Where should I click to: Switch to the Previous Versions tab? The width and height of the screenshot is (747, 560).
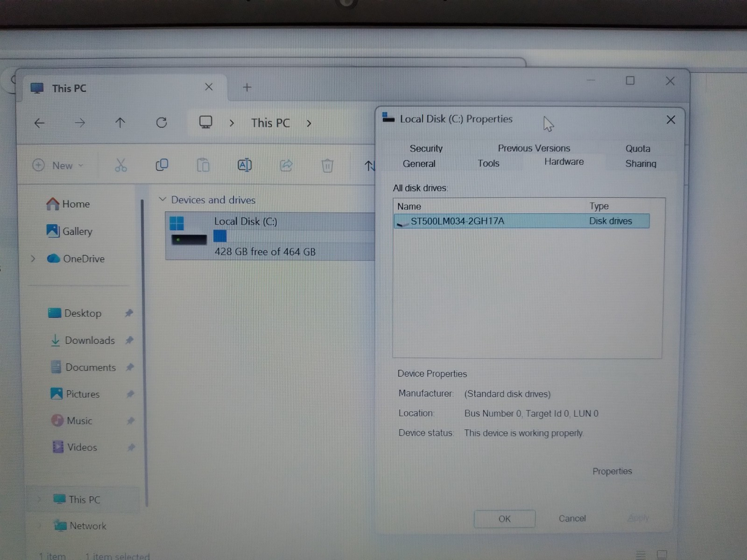click(534, 148)
